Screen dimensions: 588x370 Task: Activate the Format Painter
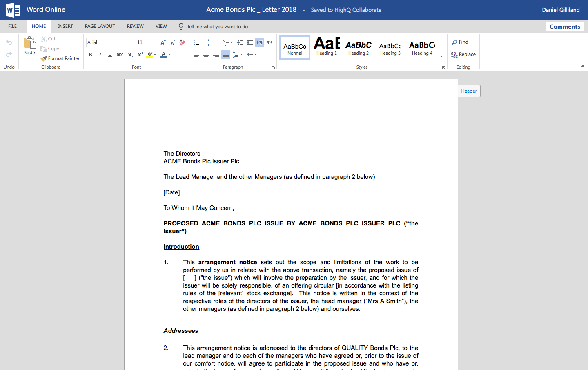(x=60, y=58)
